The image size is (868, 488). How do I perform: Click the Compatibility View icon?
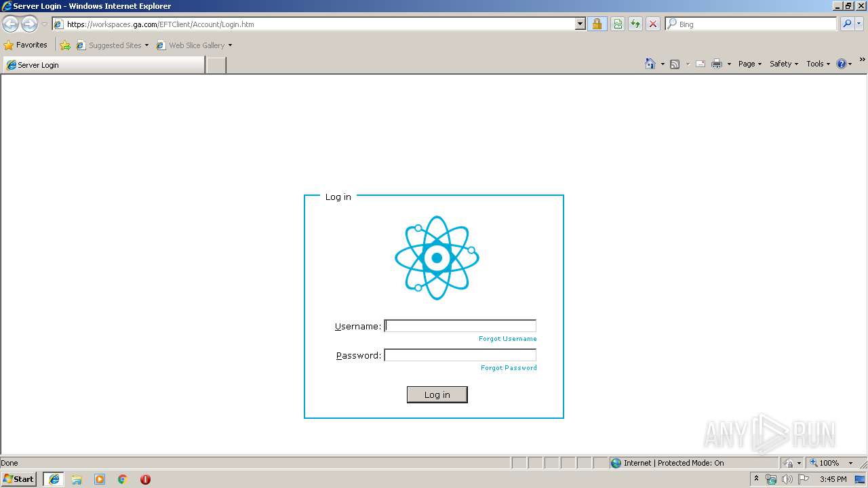pos(618,24)
